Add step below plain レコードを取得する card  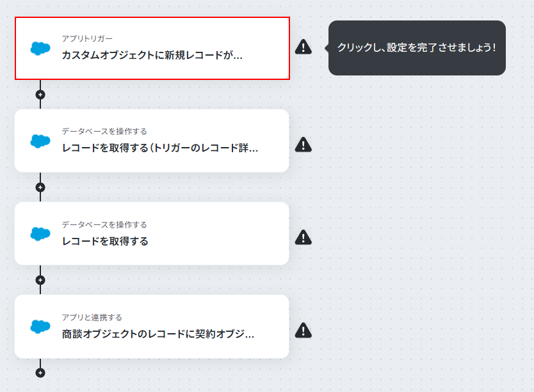point(40,280)
